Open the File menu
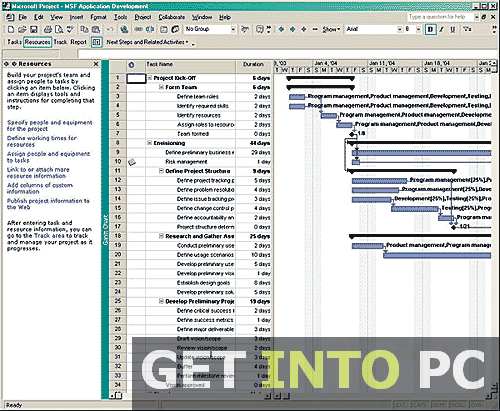 [x=23, y=17]
